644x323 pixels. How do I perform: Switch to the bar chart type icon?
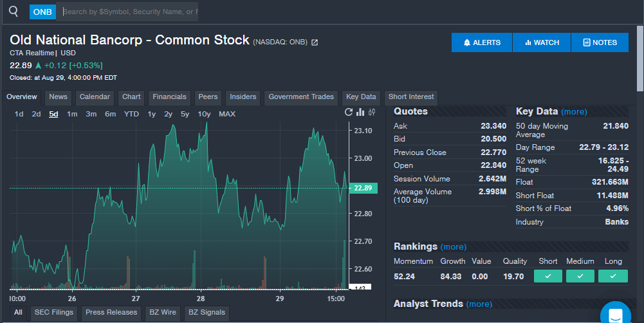361,112
